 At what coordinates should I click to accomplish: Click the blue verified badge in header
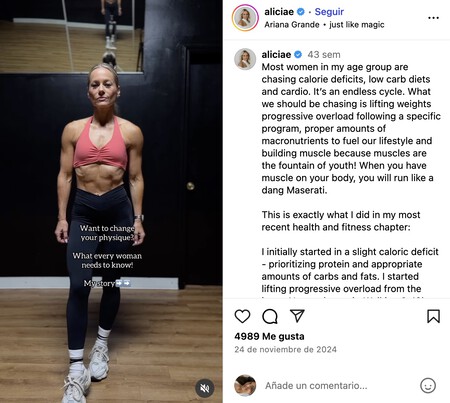pos(301,12)
